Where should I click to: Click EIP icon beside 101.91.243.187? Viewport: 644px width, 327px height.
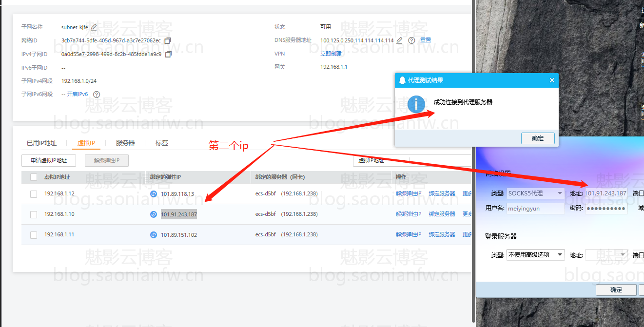[154, 214]
